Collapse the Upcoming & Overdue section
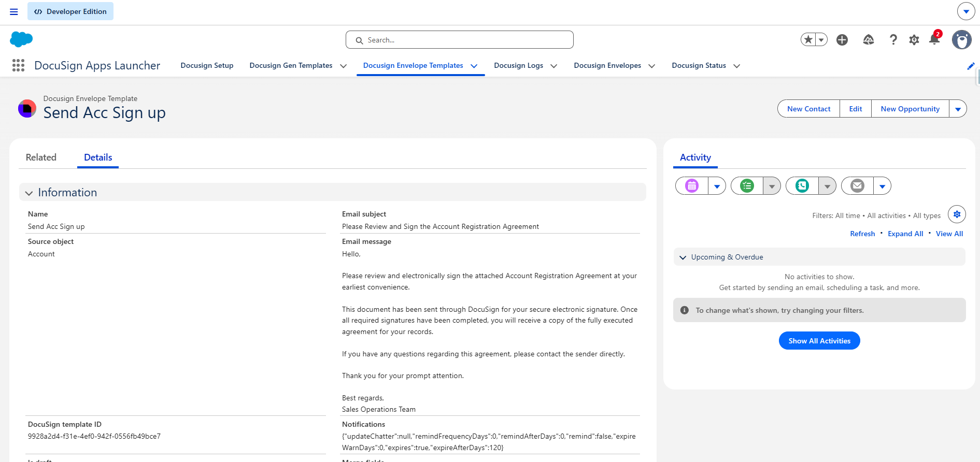 pos(683,257)
